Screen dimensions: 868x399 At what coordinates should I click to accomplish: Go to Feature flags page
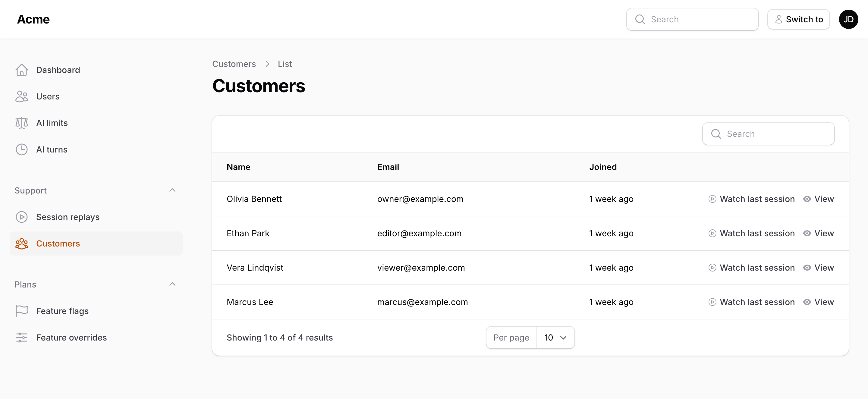(x=96, y=311)
